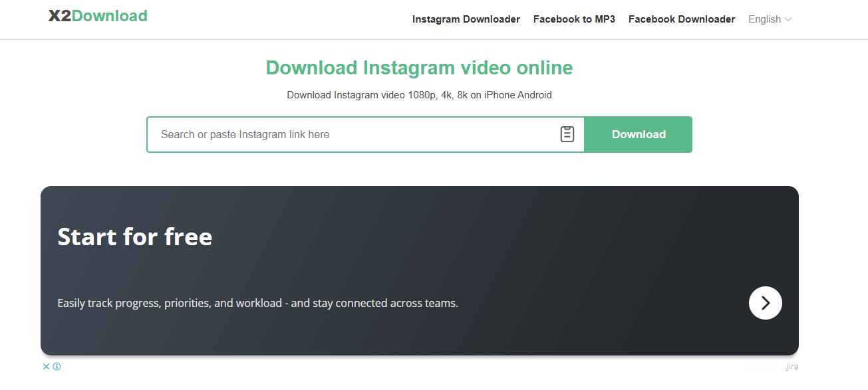Screen dimensions: 868x390
Task: Open the Instagram Downloader page
Action: (466, 19)
